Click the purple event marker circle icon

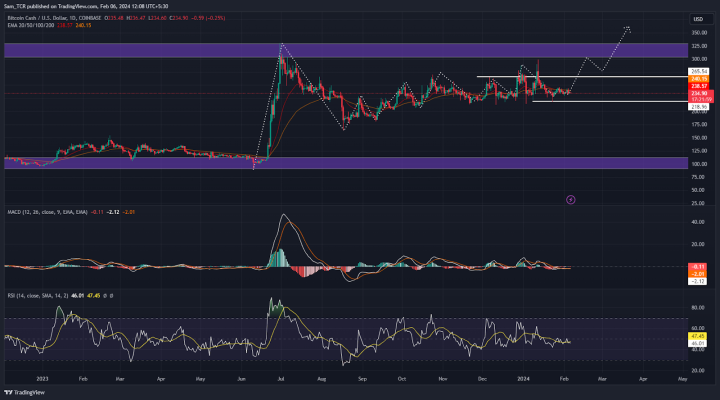(570, 199)
